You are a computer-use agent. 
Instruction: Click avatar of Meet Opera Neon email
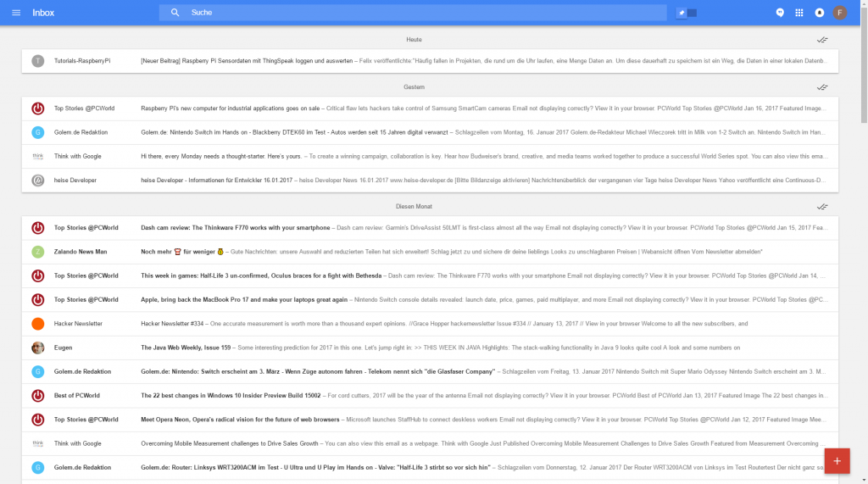[37, 420]
